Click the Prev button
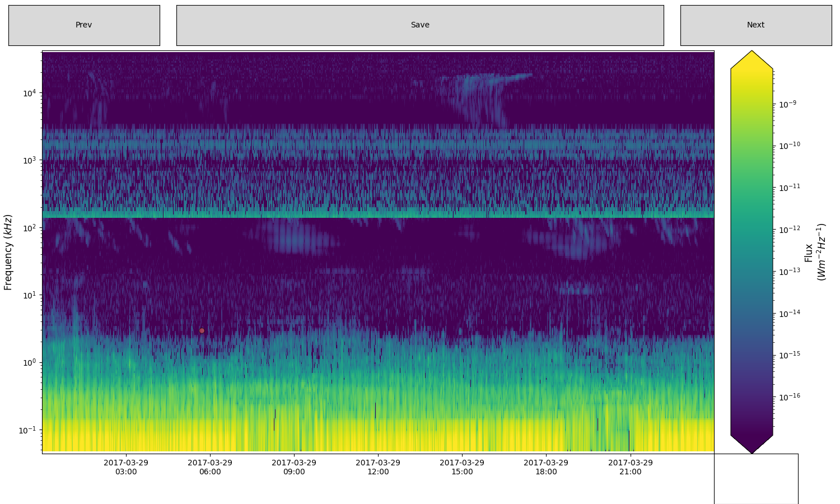This screenshot has width=840, height=504. coord(84,25)
